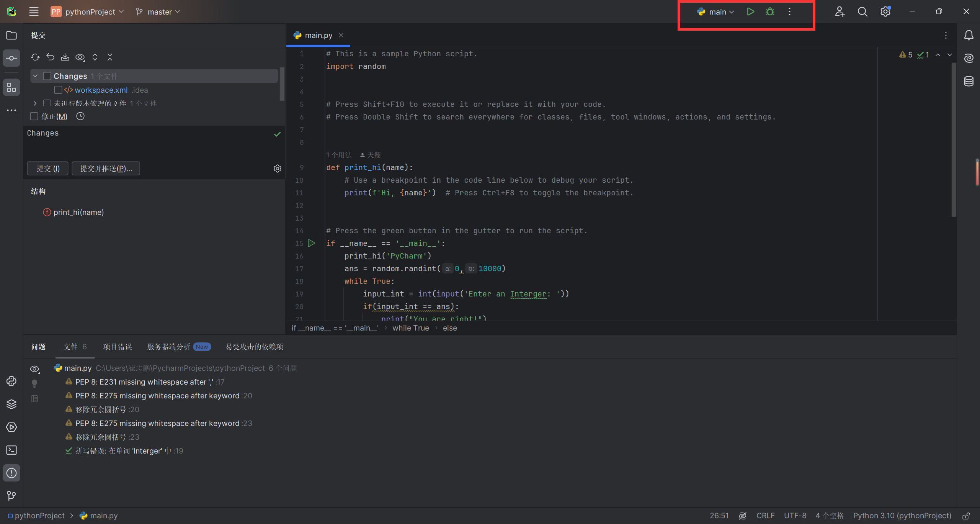Open the Terminal tool window icon
Image resolution: width=980 pixels, height=524 pixels.
click(x=11, y=450)
